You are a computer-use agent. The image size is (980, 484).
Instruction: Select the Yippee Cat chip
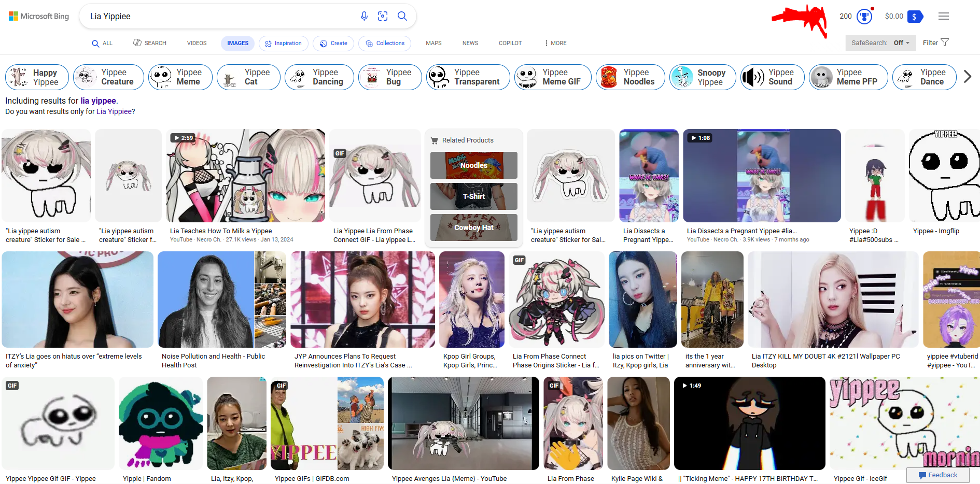[248, 77]
